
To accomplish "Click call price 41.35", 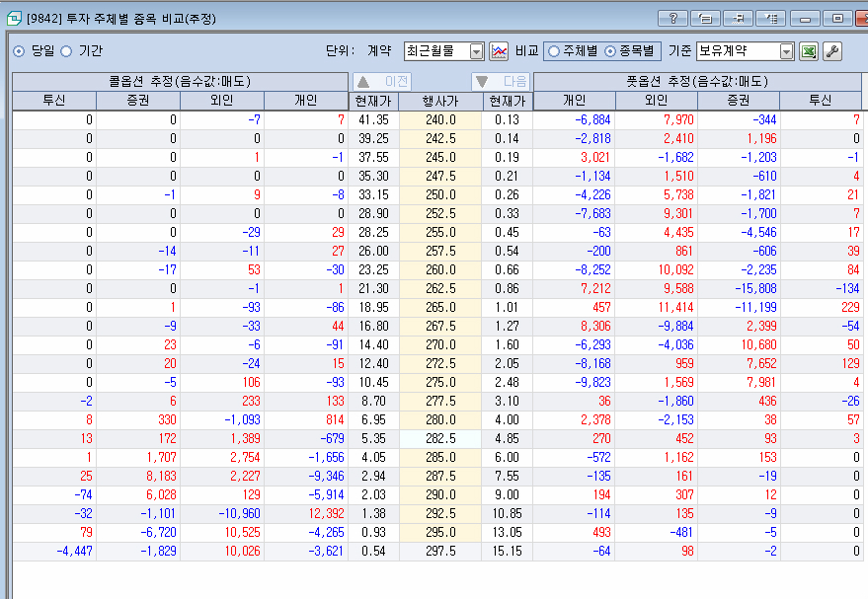I will (x=373, y=120).
